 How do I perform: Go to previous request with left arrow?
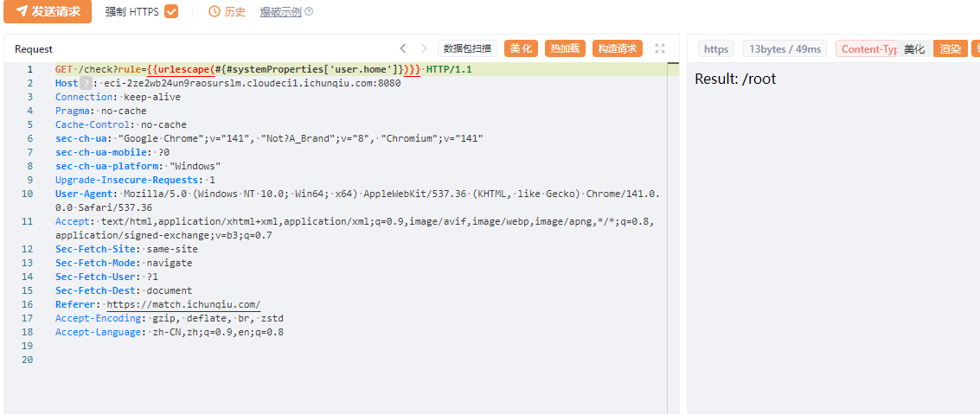click(x=402, y=48)
